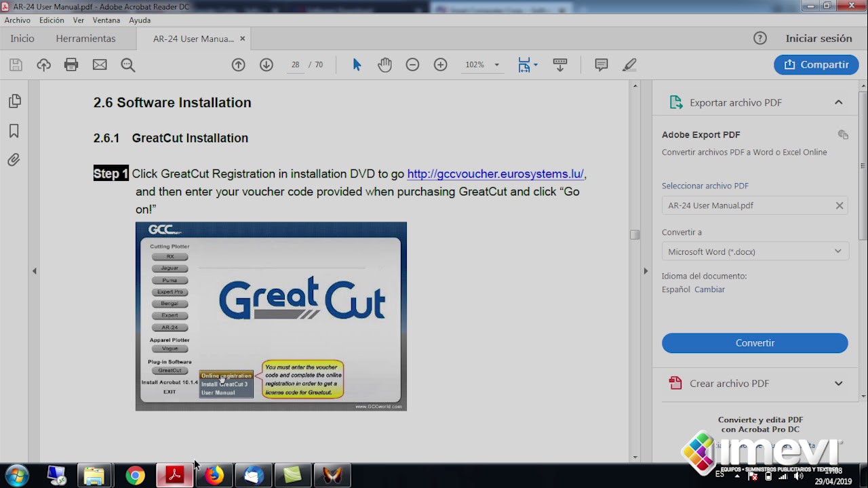Add a comment sticky note
This screenshot has width=868, height=488.
click(601, 65)
